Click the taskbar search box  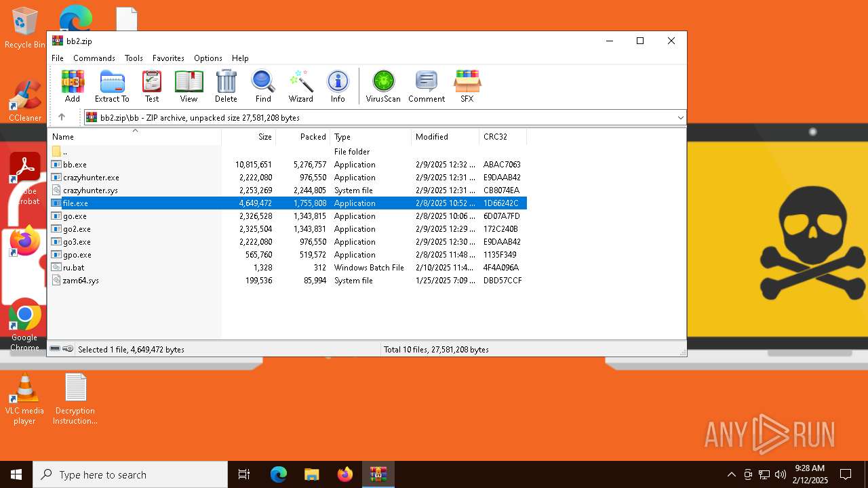(x=130, y=474)
